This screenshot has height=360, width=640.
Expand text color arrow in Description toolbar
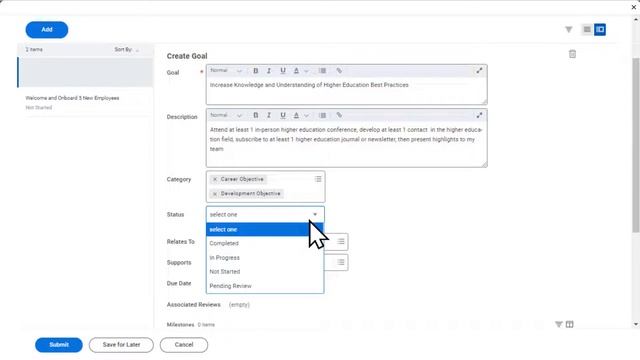pyautogui.click(x=306, y=116)
